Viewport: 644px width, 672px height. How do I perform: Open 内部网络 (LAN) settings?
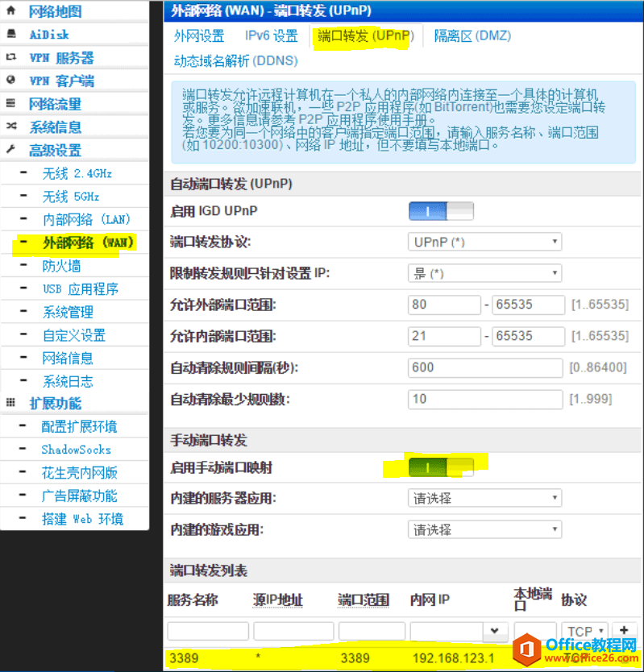coord(86,220)
